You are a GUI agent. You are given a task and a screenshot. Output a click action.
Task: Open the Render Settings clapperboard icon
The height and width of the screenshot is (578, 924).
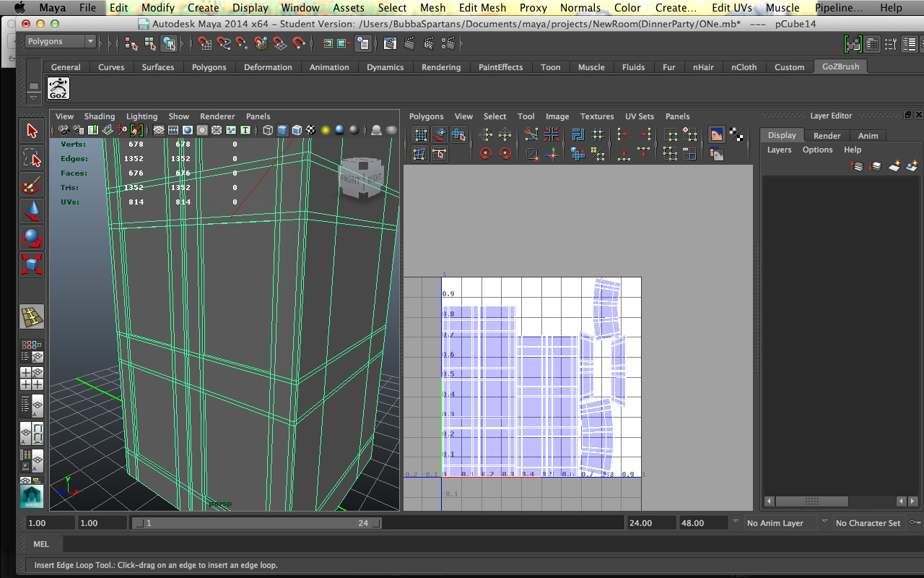(x=448, y=43)
